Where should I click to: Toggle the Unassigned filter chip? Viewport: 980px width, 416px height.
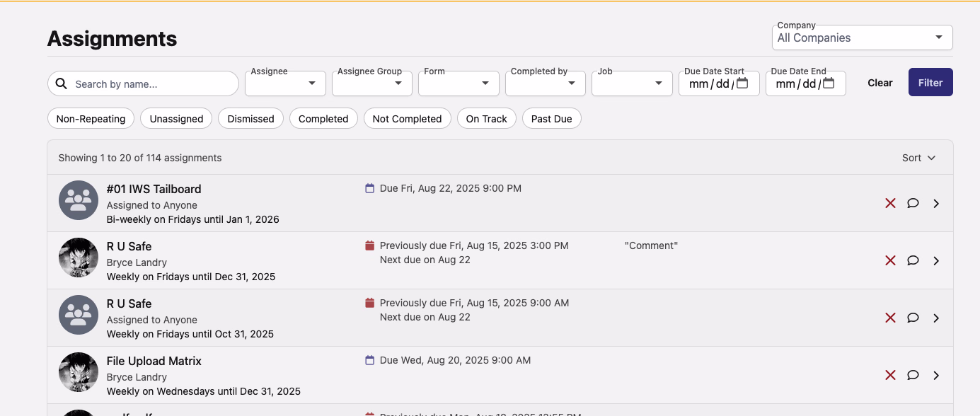click(x=176, y=119)
